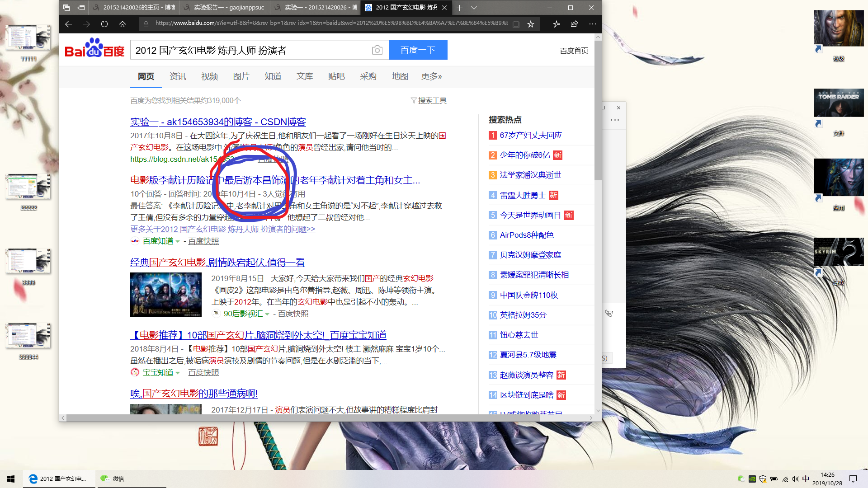Navigate back with arrow icon
868x488 pixels.
point(68,24)
